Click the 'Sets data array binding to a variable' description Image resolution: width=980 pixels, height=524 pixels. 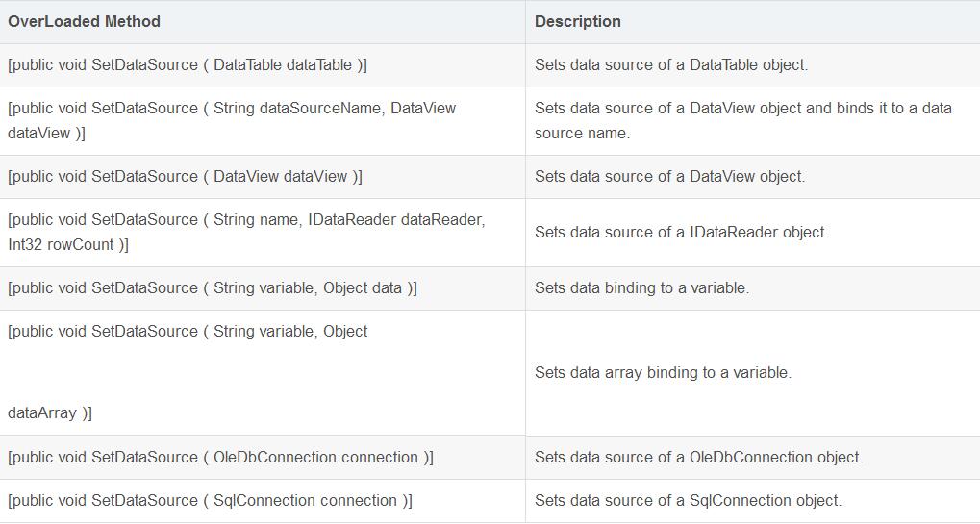coord(663,373)
